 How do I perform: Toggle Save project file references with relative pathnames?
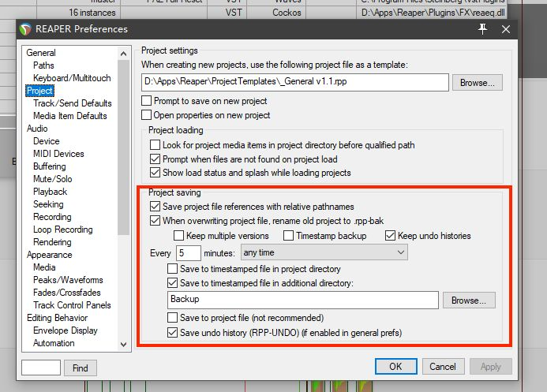tap(155, 207)
